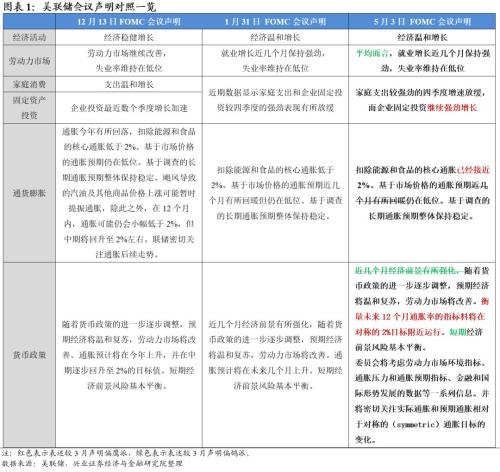Click the 固定资产投资 row label
Screen dimensions: 500x472
point(29,108)
